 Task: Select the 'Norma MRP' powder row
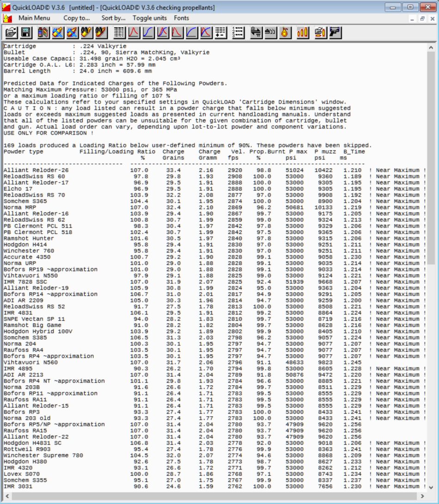coord(214,207)
